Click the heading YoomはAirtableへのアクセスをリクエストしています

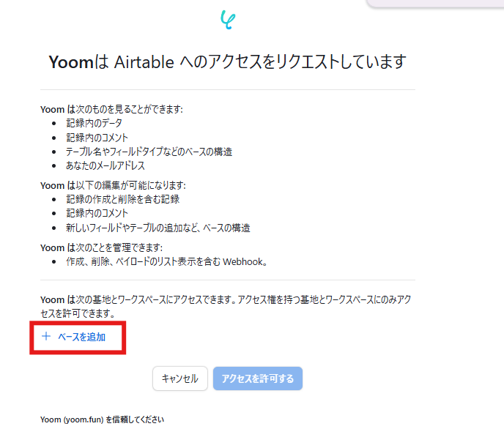(x=228, y=61)
